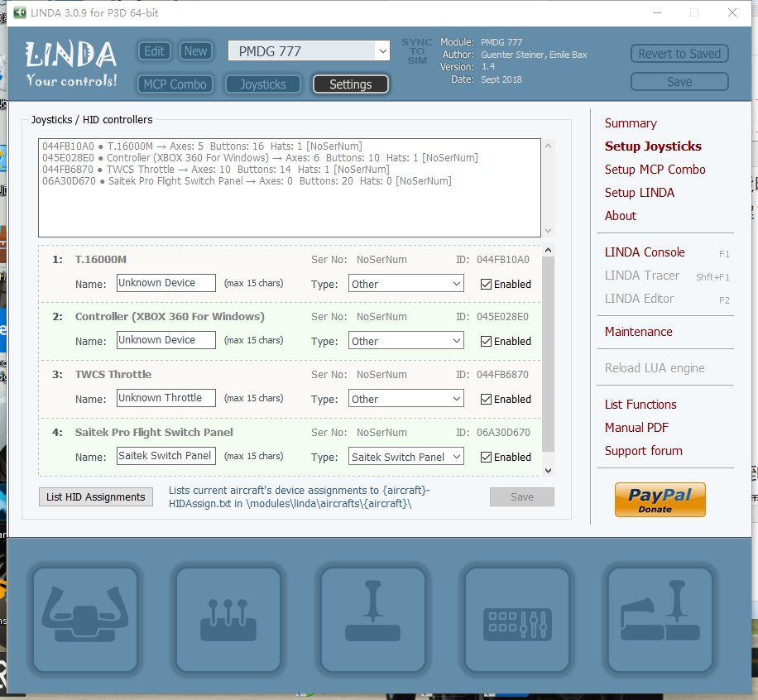Open the Saitek Switch Panel Type dropdown
758x700 pixels.
tap(405, 457)
